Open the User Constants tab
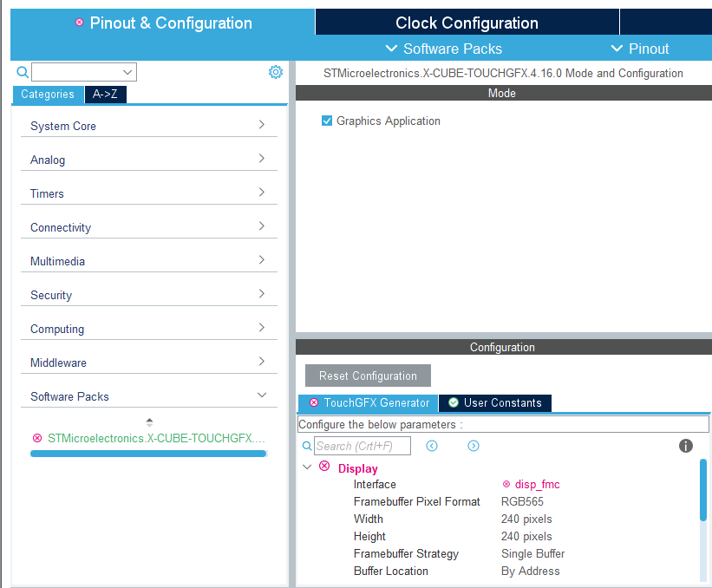This screenshot has width=712, height=588. [495, 402]
